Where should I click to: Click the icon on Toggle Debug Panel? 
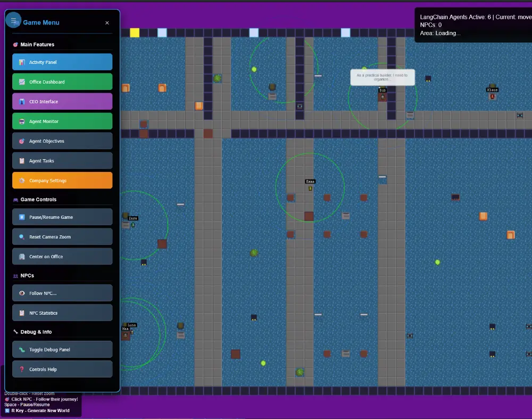[22, 349]
